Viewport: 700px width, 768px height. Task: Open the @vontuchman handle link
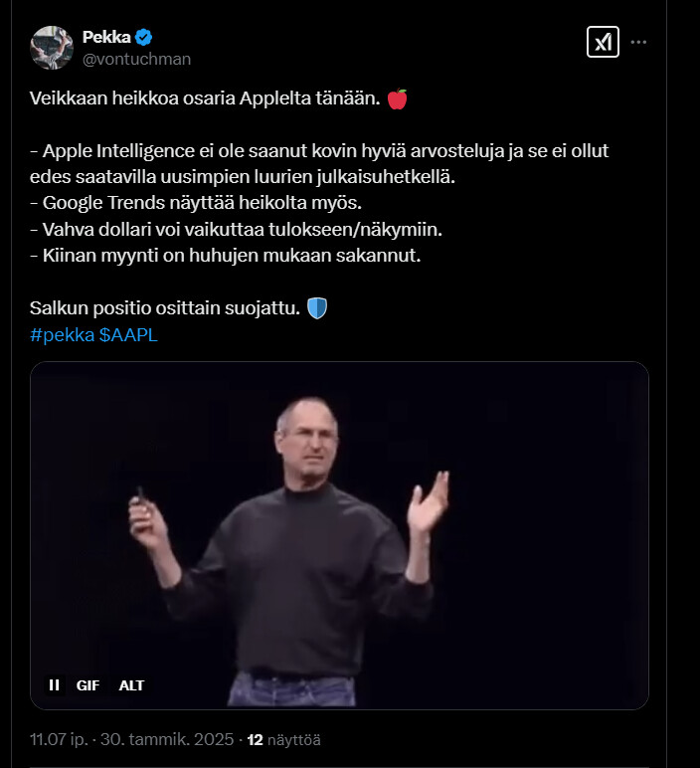tap(136, 60)
